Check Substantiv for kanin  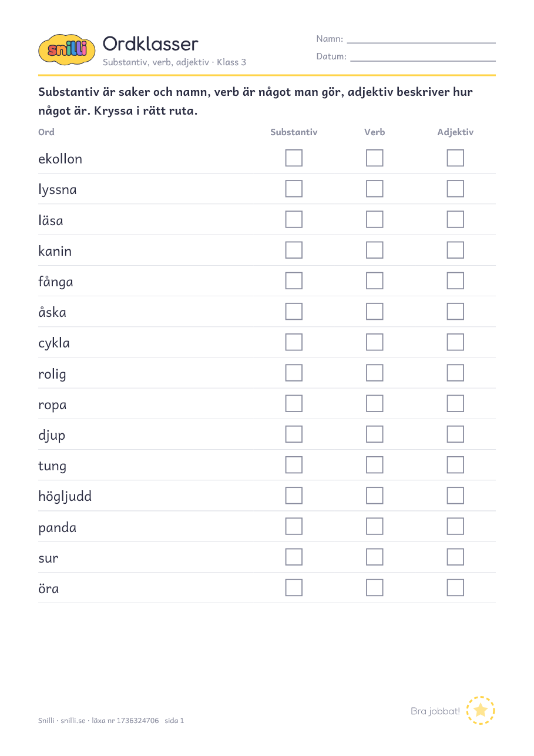click(x=294, y=250)
